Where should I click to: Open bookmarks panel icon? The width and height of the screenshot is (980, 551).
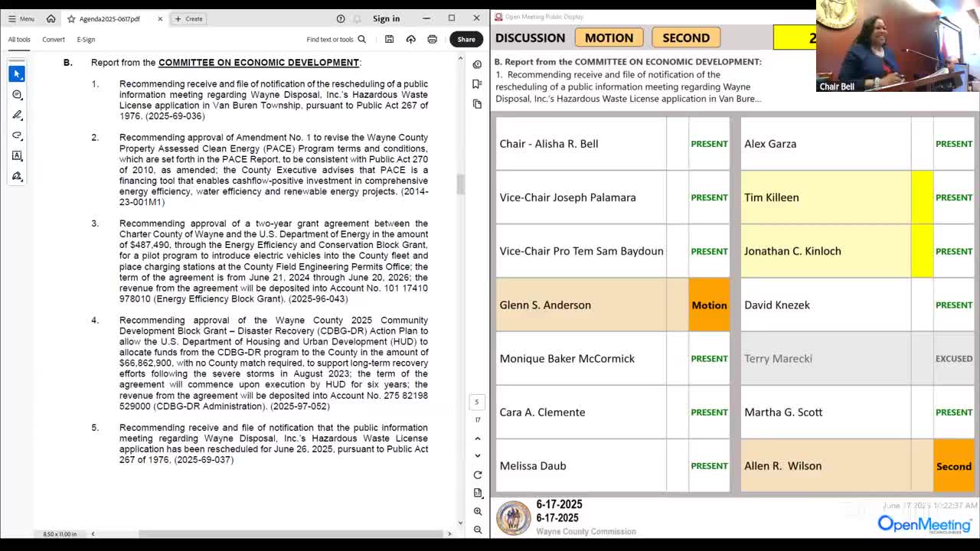click(477, 84)
